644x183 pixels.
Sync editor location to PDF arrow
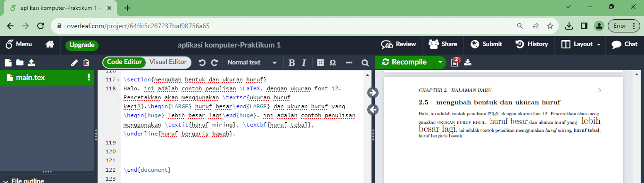(x=372, y=93)
